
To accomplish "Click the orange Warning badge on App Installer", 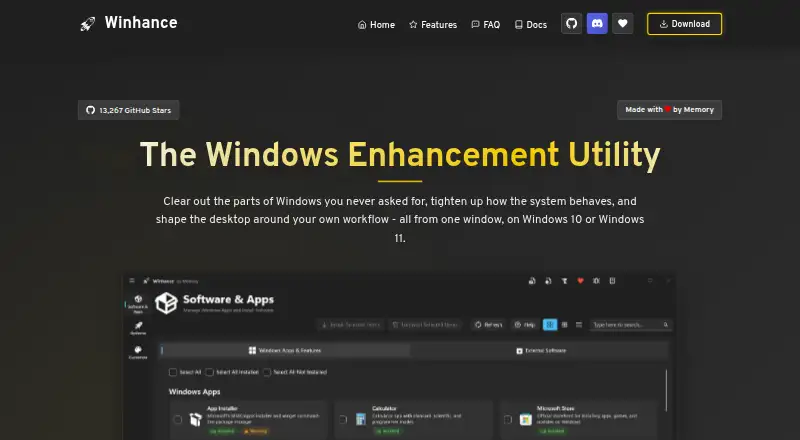I will [x=256, y=431].
